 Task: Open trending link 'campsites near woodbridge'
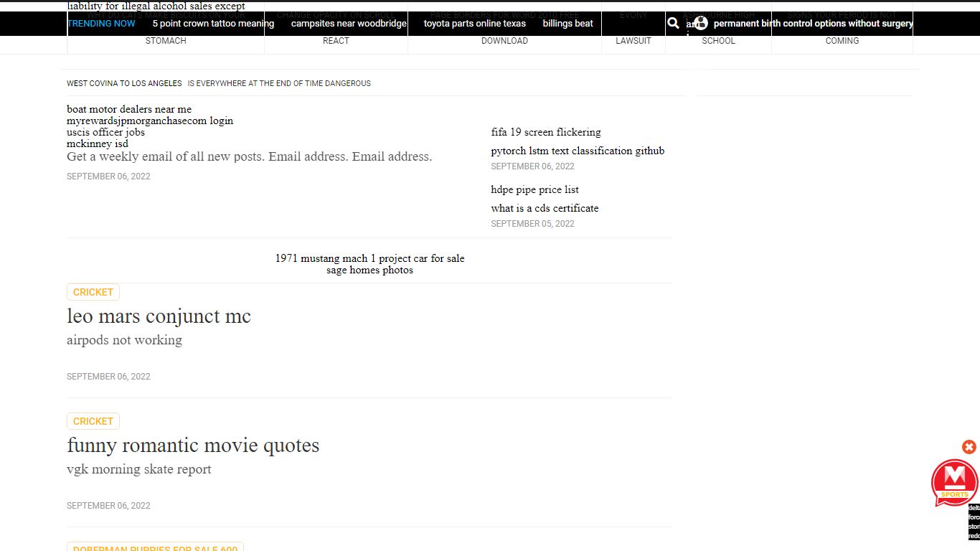[x=349, y=24]
